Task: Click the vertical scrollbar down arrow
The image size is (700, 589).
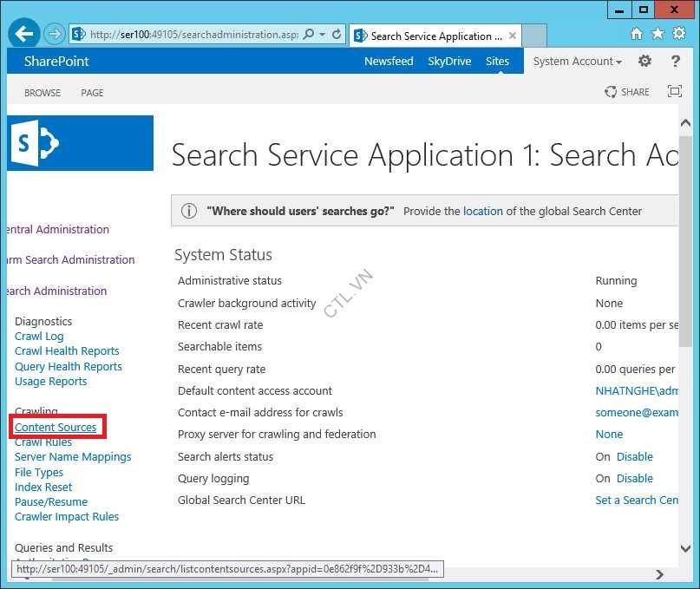Action: pos(686,548)
